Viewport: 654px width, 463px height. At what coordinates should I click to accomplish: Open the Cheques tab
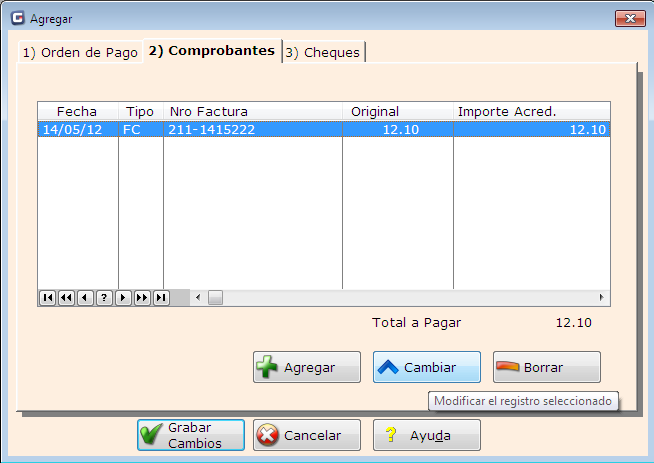[x=323, y=53]
